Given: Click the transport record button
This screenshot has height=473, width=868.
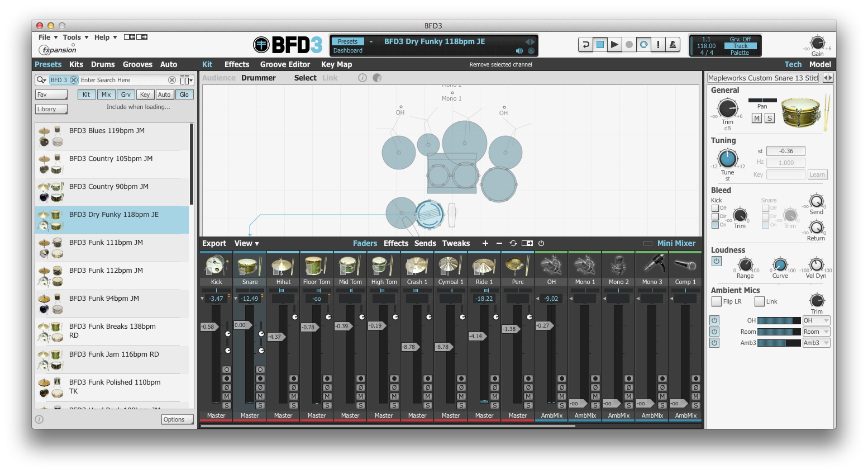Looking at the screenshot, I should 629,45.
